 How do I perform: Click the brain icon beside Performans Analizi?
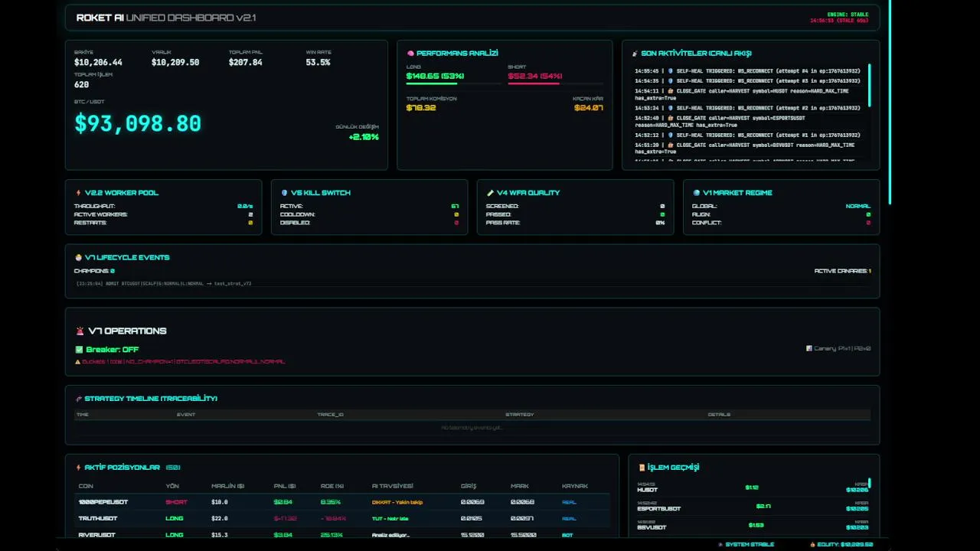coord(410,54)
